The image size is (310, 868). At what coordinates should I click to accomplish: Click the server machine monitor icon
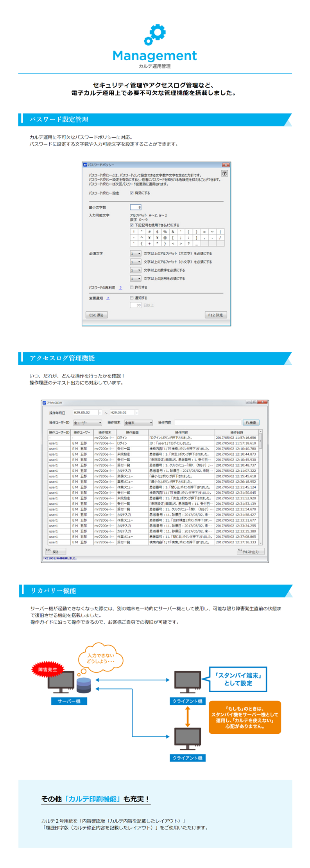pyautogui.click(x=61, y=682)
